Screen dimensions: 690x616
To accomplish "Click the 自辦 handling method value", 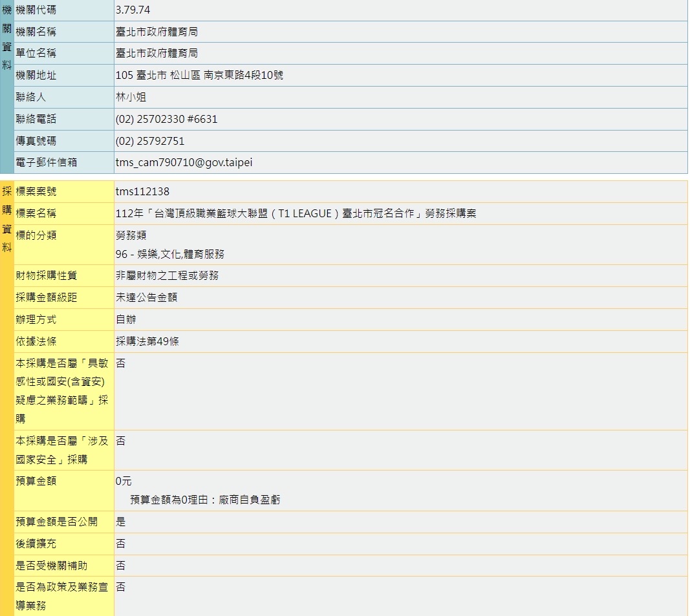I will pyautogui.click(x=126, y=319).
